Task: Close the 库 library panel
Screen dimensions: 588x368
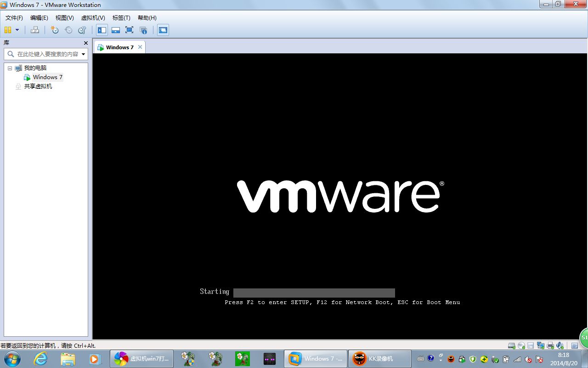Action: pyautogui.click(x=86, y=43)
